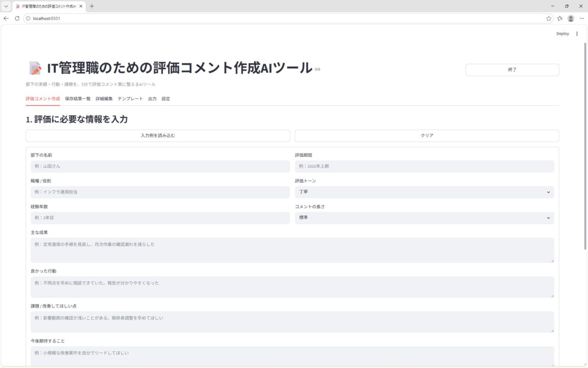588x368 pixels.
Task: Go to テンプレート tab
Action: (x=130, y=99)
